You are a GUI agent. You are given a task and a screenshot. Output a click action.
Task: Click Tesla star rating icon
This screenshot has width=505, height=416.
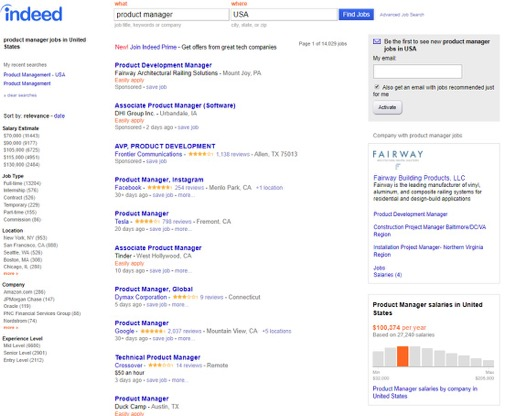[x=147, y=221]
